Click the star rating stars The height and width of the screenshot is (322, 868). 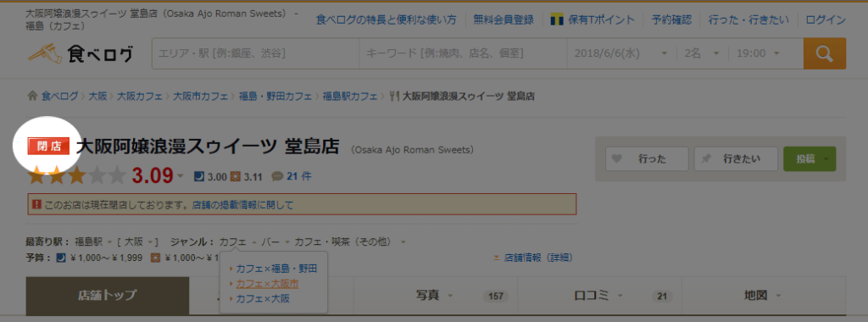point(77,176)
